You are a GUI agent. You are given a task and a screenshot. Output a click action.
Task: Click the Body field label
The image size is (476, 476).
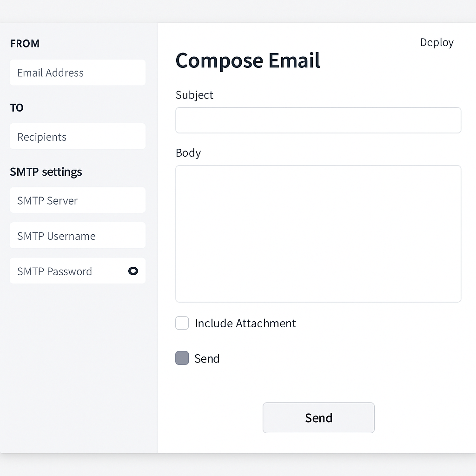[x=188, y=153]
